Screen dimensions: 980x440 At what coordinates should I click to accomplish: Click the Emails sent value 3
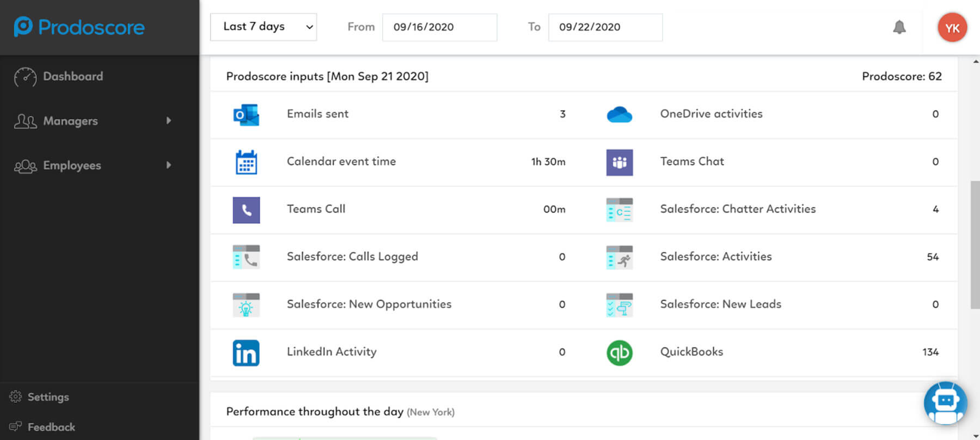[562, 114]
